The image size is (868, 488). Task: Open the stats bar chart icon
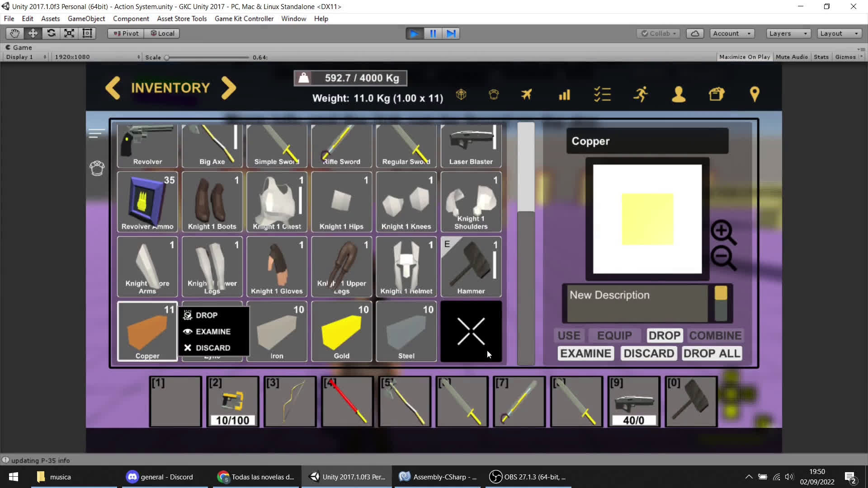565,94
